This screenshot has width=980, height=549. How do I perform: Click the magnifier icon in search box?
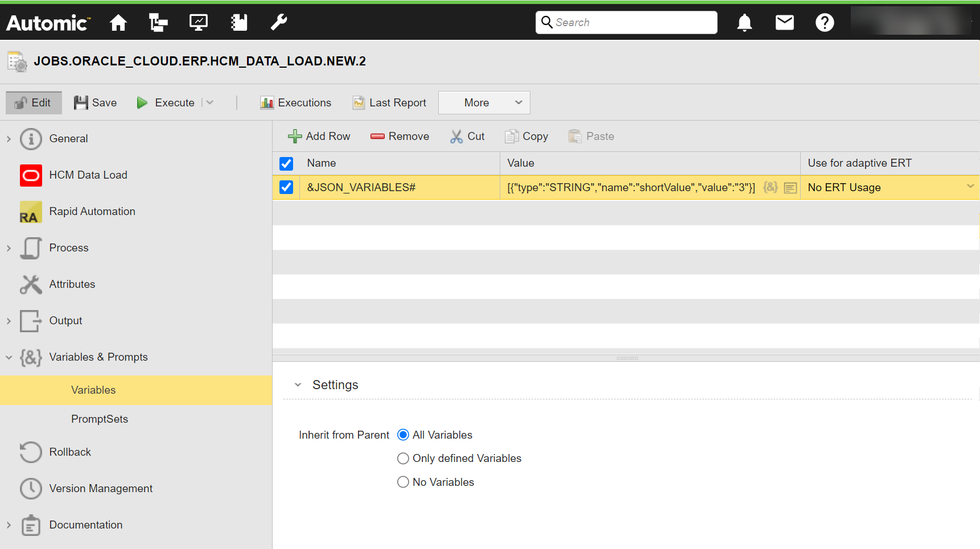pyautogui.click(x=546, y=22)
